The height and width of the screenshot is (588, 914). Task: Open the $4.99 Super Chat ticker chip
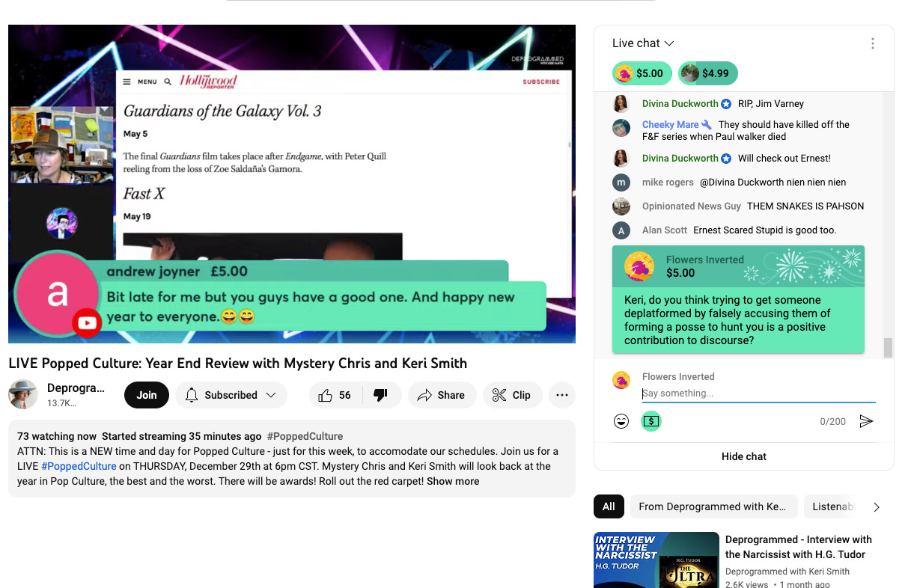(708, 73)
